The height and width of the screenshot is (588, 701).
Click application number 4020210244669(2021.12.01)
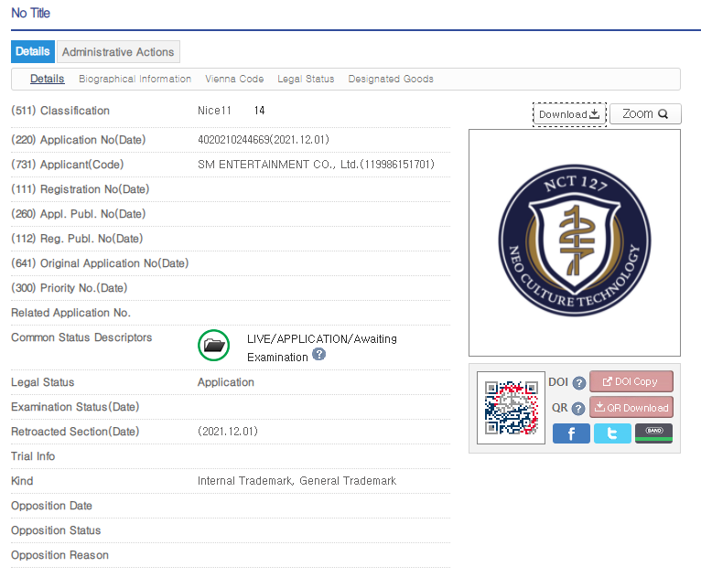point(264,140)
